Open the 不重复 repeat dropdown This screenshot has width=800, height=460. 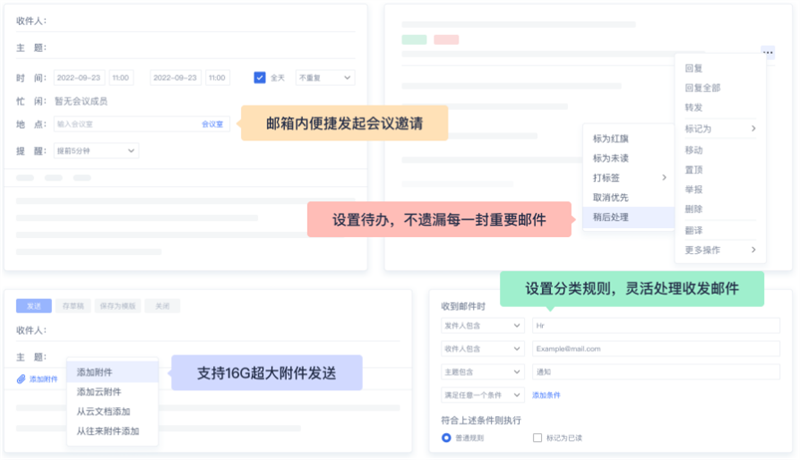pos(325,78)
